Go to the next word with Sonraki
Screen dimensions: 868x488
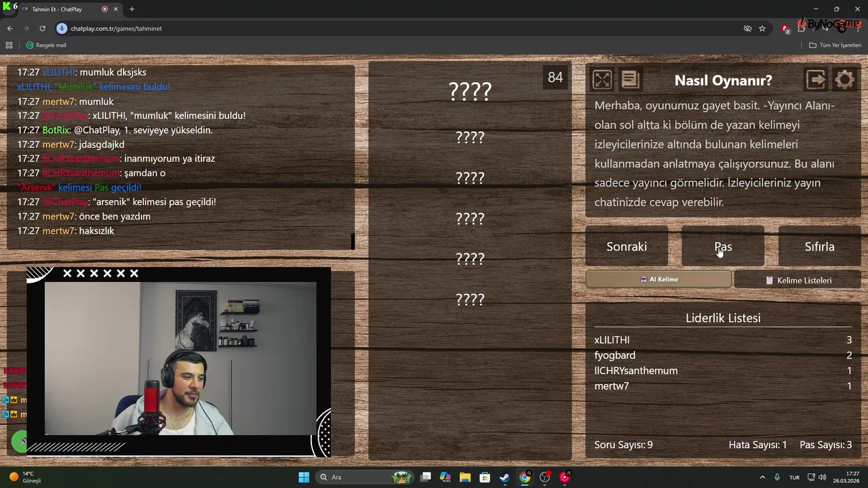click(627, 247)
